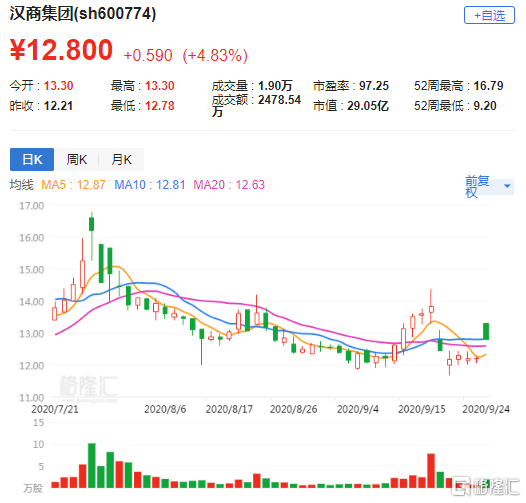Click the 2020/9/4 date axis label
526x503 pixels.
coord(358,409)
